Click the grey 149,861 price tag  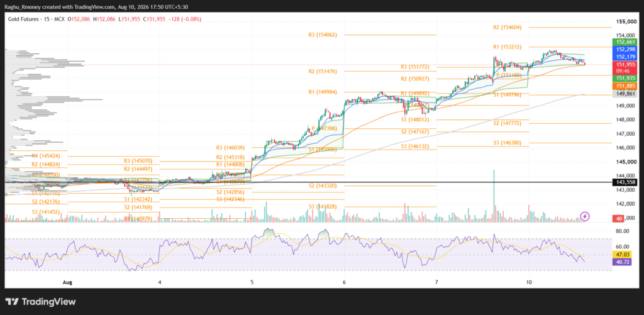(624, 94)
